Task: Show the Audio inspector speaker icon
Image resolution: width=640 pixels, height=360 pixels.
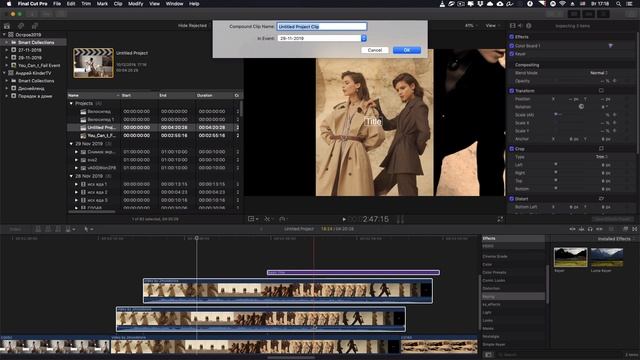Action: coord(520,26)
